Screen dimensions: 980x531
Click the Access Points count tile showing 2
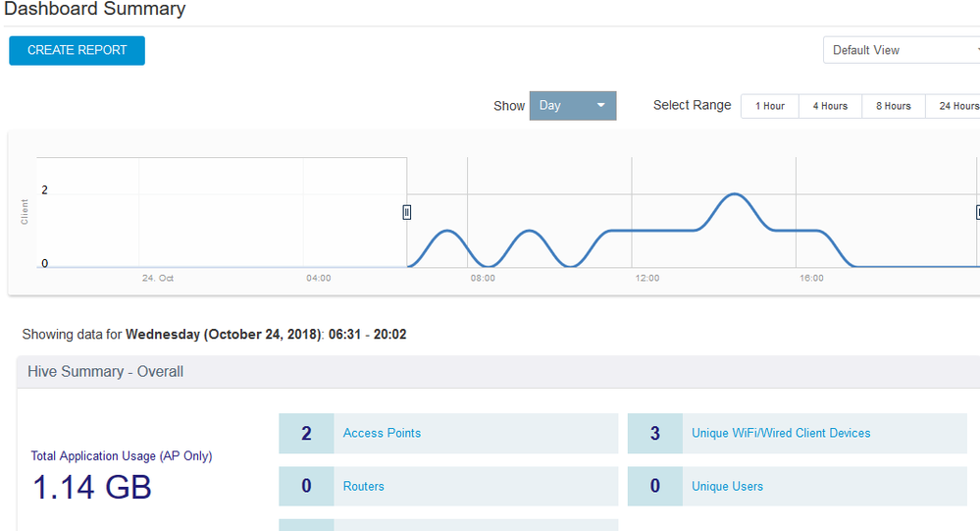(x=306, y=433)
